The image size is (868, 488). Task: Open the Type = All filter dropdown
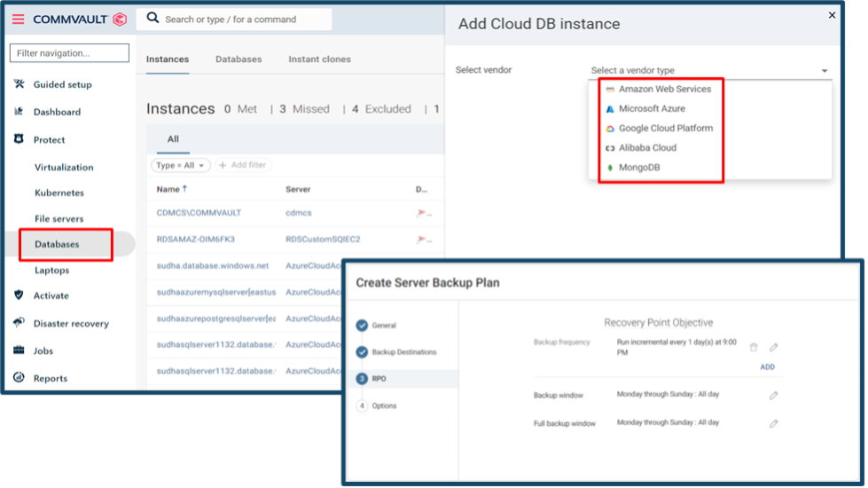pyautogui.click(x=181, y=165)
